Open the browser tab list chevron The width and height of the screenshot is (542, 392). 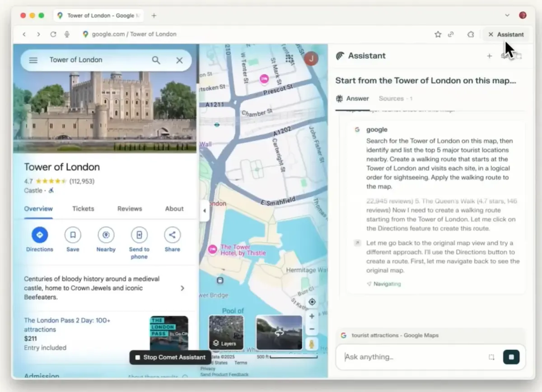(x=507, y=15)
